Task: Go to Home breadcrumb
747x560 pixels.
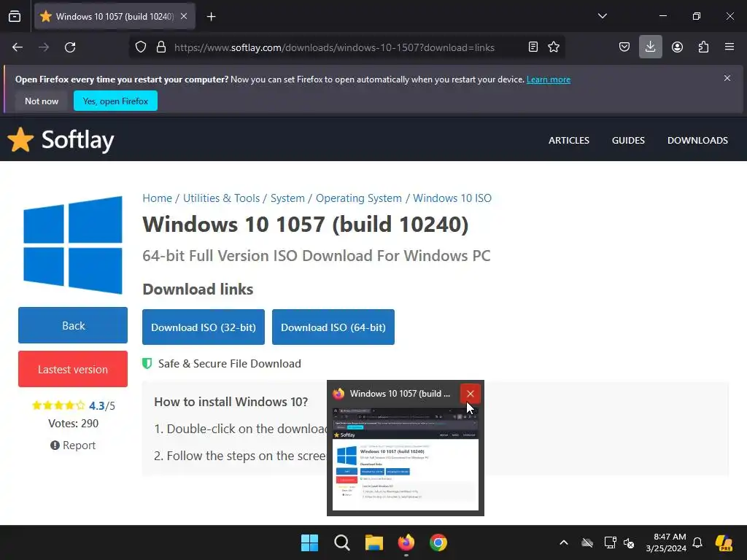Action: pos(158,198)
